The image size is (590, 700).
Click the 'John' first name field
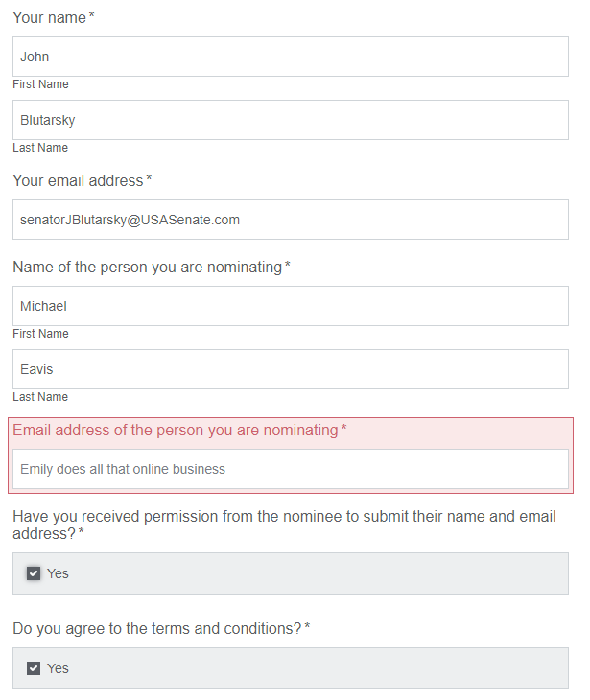(291, 57)
